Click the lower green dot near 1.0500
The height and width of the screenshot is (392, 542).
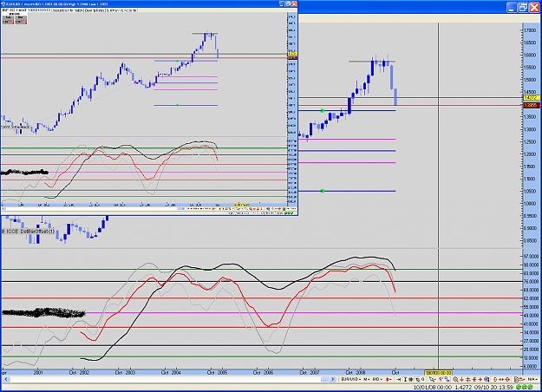[x=322, y=191]
